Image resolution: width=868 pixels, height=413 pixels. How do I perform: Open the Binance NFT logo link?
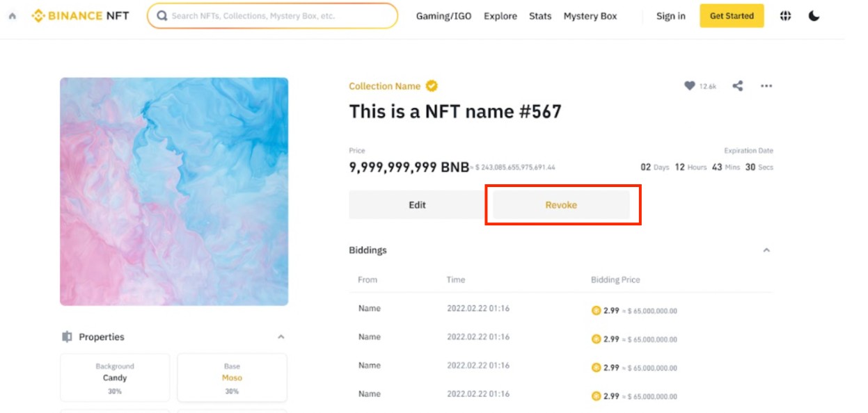coord(80,15)
